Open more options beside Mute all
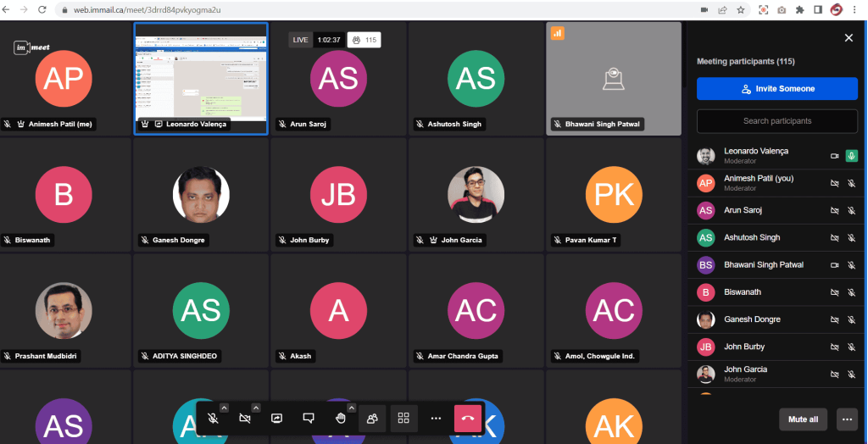This screenshot has width=868, height=444. click(846, 419)
